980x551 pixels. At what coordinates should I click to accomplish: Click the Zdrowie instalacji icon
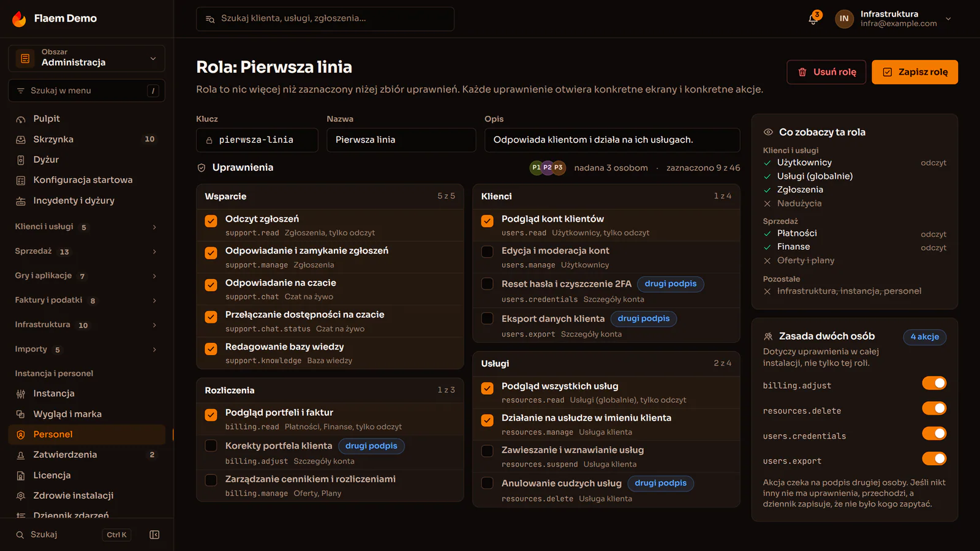pyautogui.click(x=21, y=496)
